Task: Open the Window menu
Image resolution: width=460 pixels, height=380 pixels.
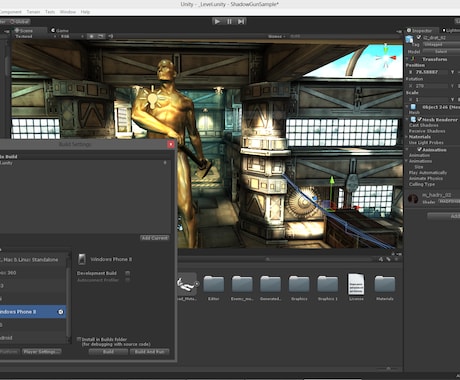Action: coord(68,12)
